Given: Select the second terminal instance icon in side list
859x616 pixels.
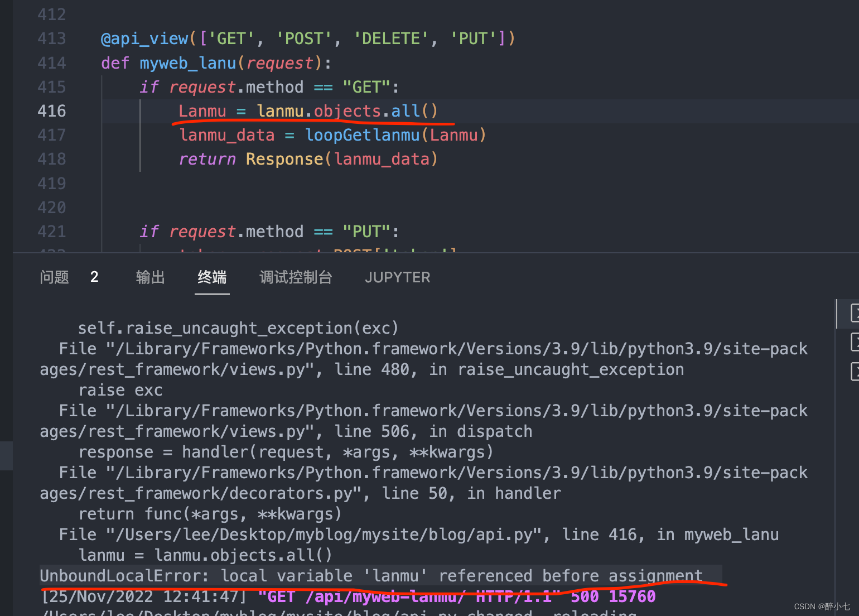Looking at the screenshot, I should click(x=855, y=341).
